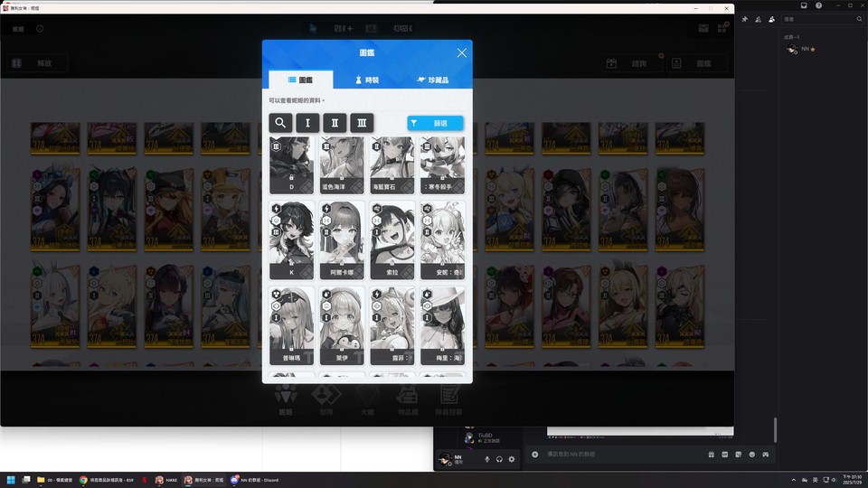Open the gift icon in Discord message bar
The image size is (868, 488).
click(x=712, y=455)
